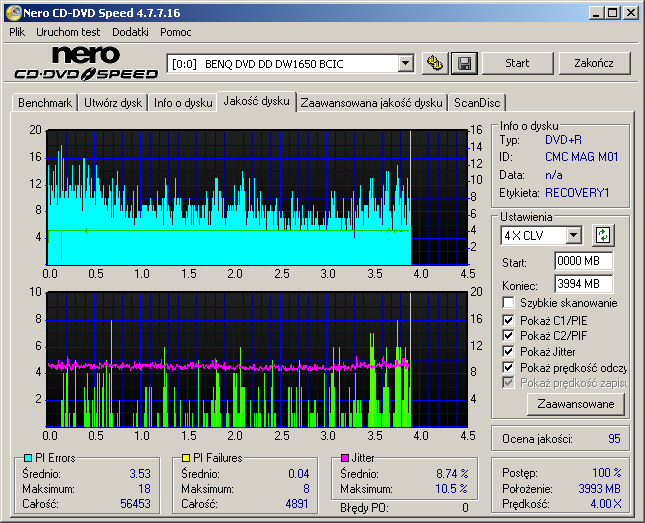Close the Nero CD-DVD Speed window
The image size is (645, 523).
tap(630, 13)
